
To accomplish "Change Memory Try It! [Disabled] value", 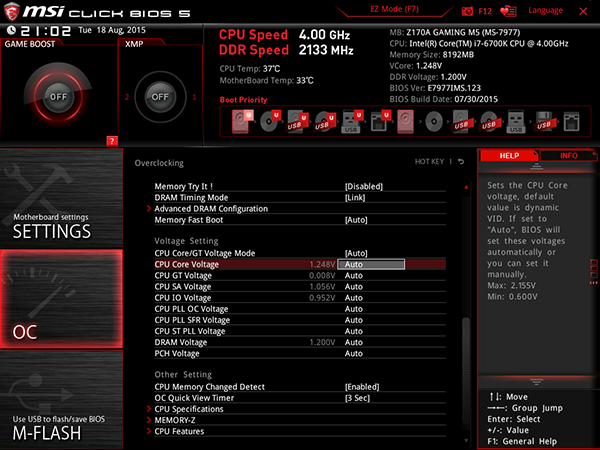I will 364,186.
